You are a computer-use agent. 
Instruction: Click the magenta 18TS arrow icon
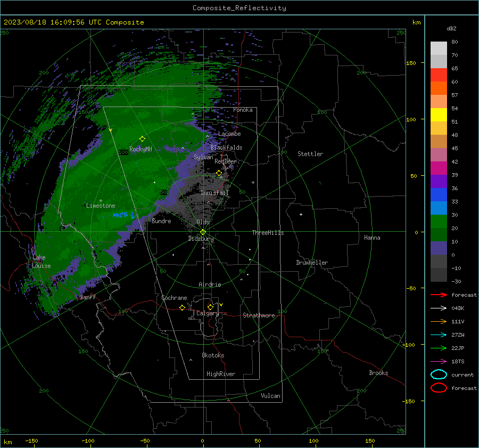tap(439, 362)
